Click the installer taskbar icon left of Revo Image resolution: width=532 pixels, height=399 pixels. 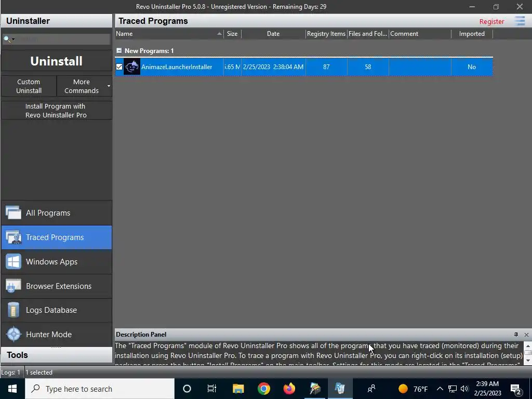315,389
